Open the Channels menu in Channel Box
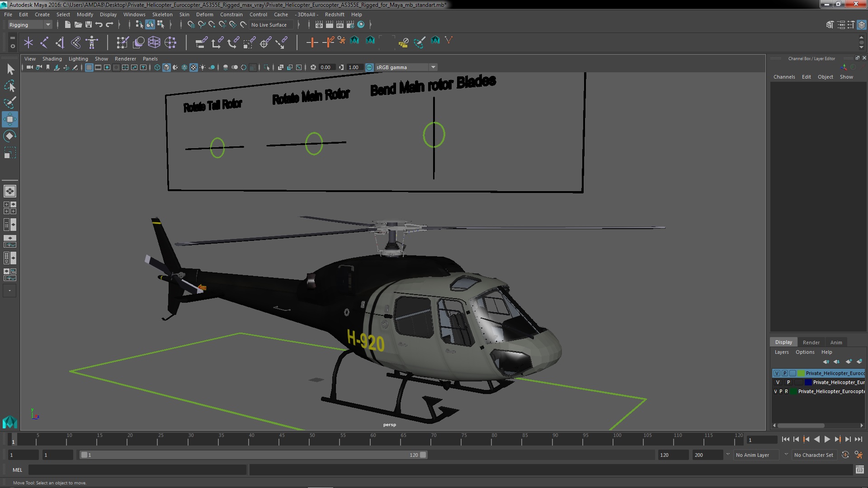This screenshot has width=868, height=488. pyautogui.click(x=784, y=77)
